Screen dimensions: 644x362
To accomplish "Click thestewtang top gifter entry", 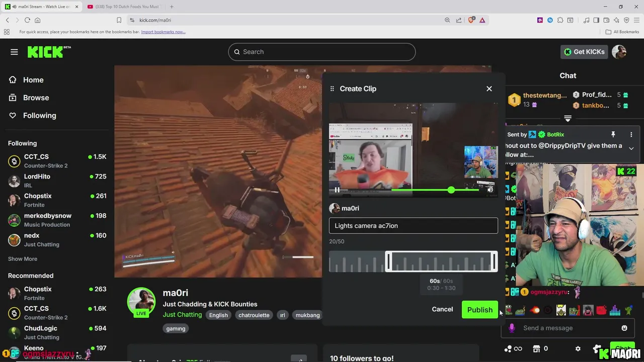I will click(x=536, y=100).
